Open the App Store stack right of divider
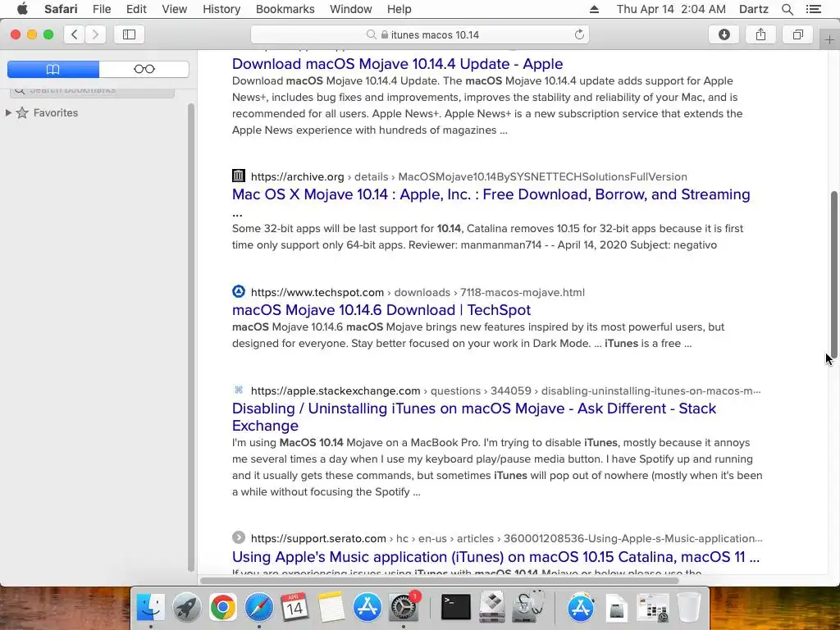The width and height of the screenshot is (840, 630). [581, 608]
